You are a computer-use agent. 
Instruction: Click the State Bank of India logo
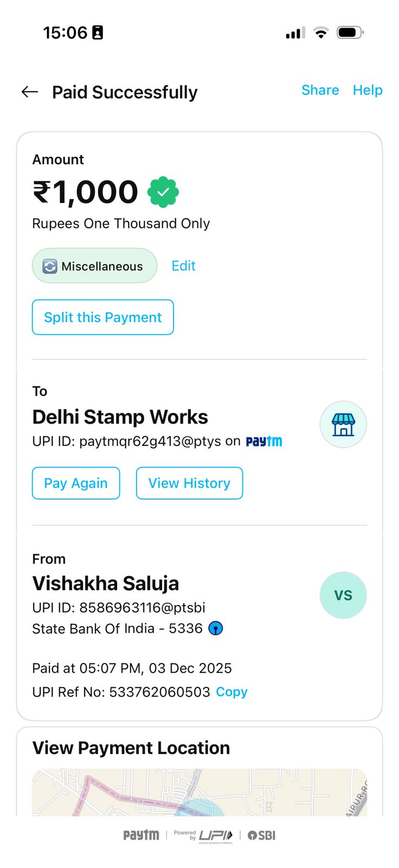pyautogui.click(x=216, y=628)
